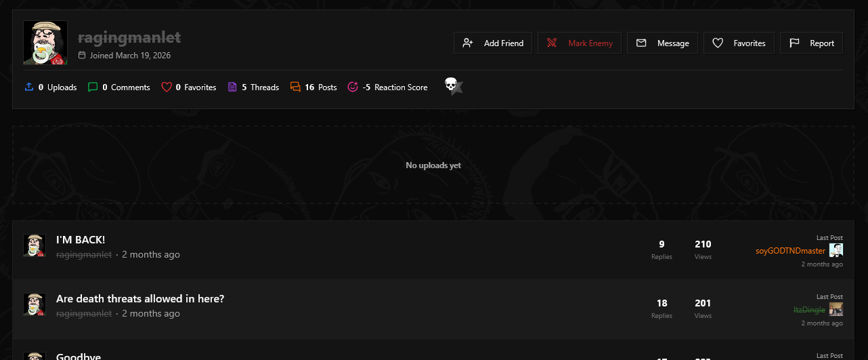The height and width of the screenshot is (360, 868).
Task: Open Message to ragingmanlet
Action: 662,43
